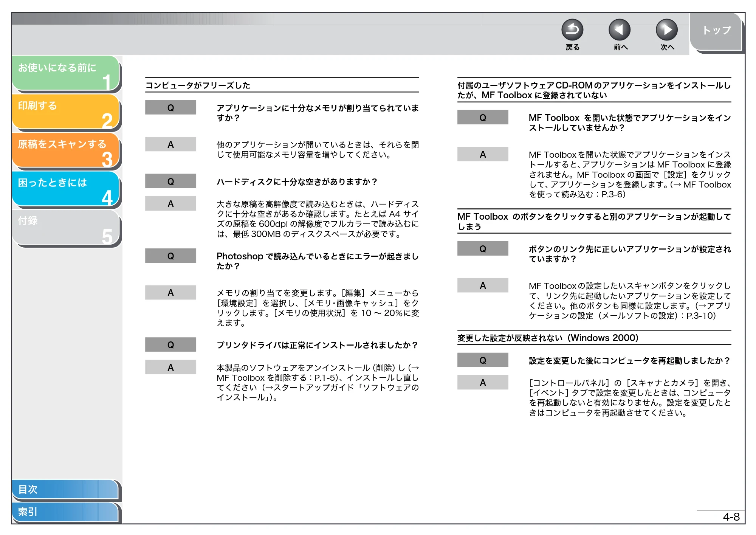756x535 pixels.
Task: Select chapter 4 困ったときには
Action: [65, 189]
